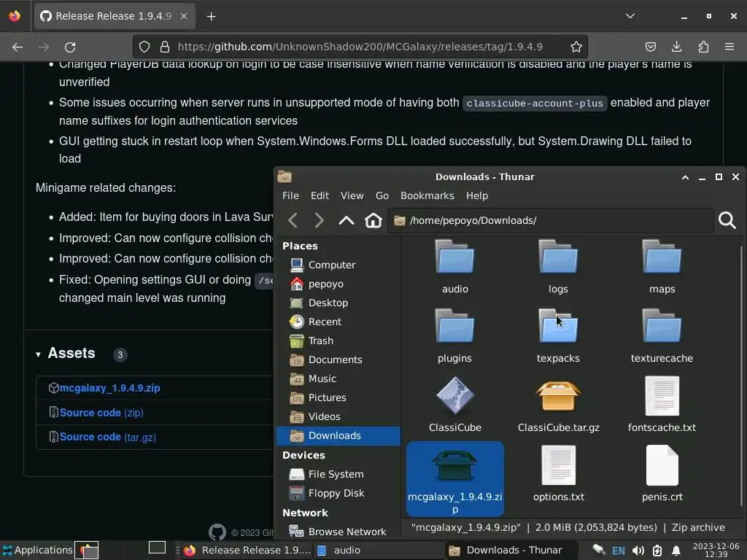This screenshot has width=747, height=560.
Task: Go back in Thunar navigation
Action: point(293,220)
